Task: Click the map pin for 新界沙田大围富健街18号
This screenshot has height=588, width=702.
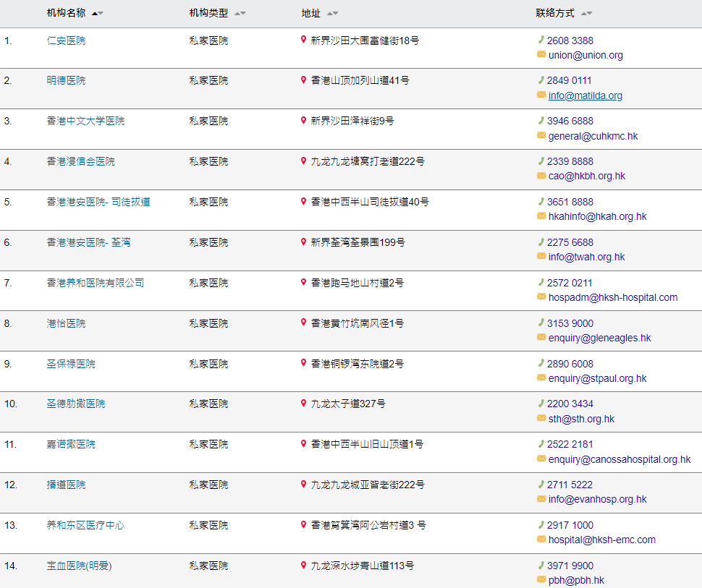Action: (x=303, y=40)
